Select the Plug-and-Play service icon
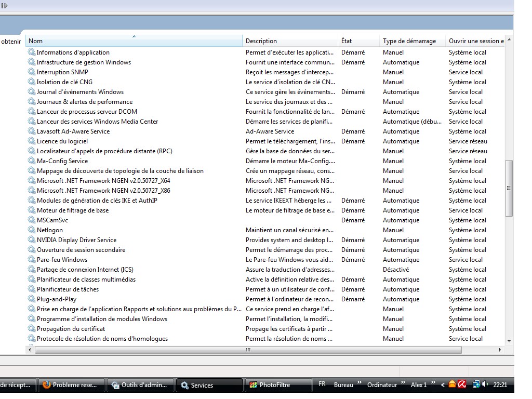The image size is (532, 399). (x=32, y=299)
